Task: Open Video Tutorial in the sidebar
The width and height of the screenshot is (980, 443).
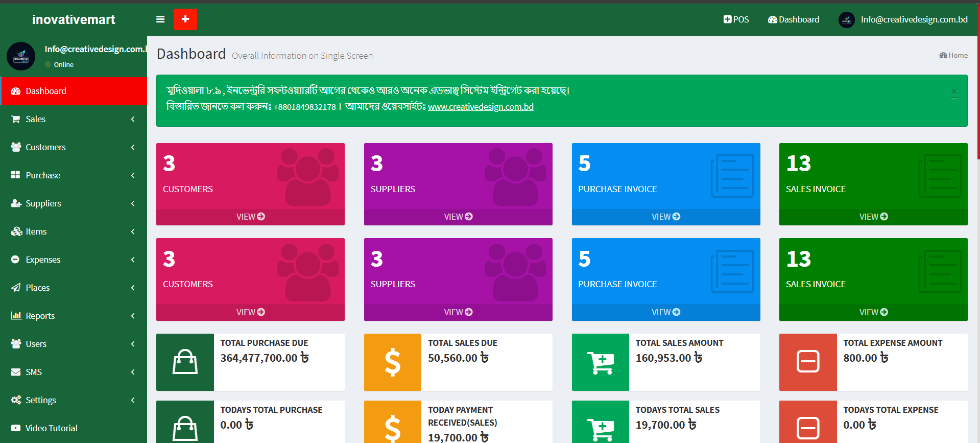Action: 52,428
